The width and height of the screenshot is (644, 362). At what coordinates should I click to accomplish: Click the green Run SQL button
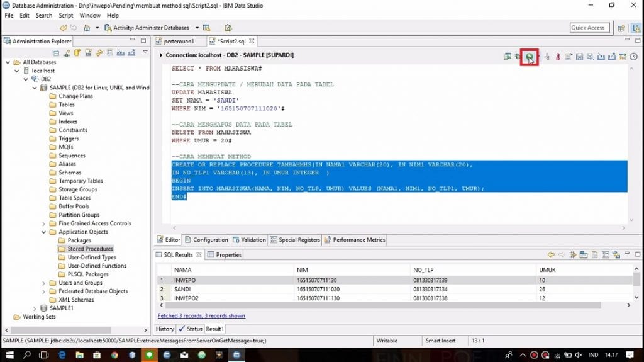pos(530,57)
